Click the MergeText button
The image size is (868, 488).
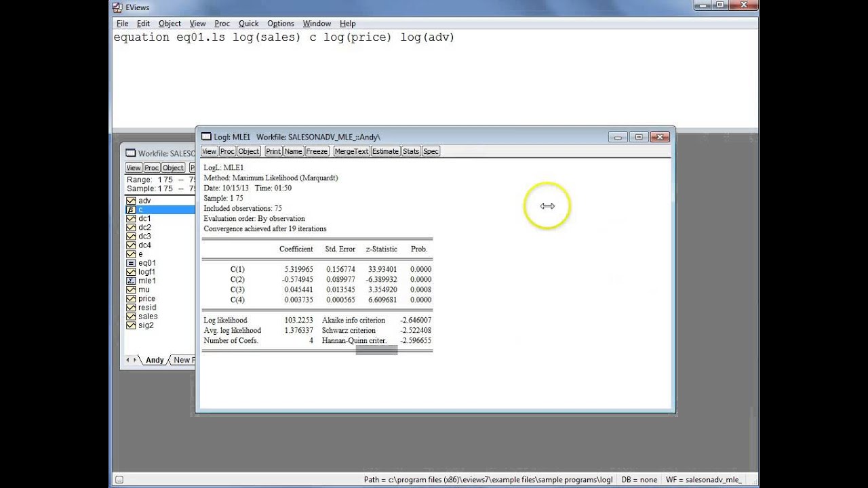[x=351, y=151]
